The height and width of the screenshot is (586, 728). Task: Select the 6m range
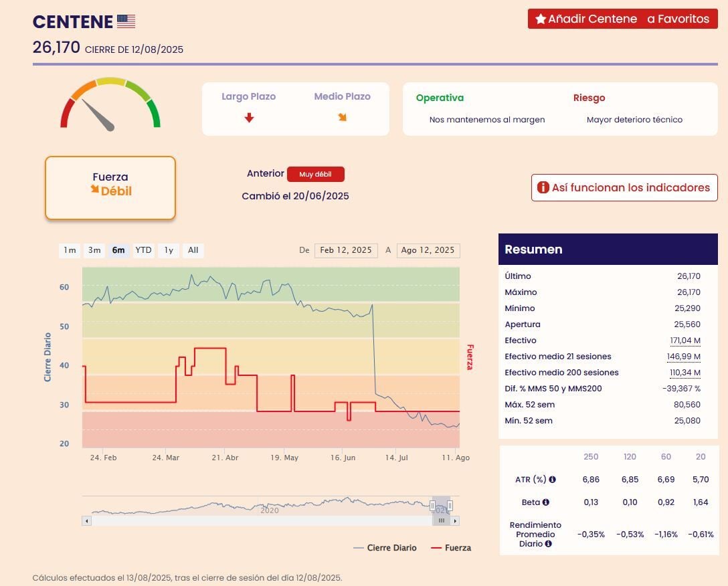tap(118, 250)
